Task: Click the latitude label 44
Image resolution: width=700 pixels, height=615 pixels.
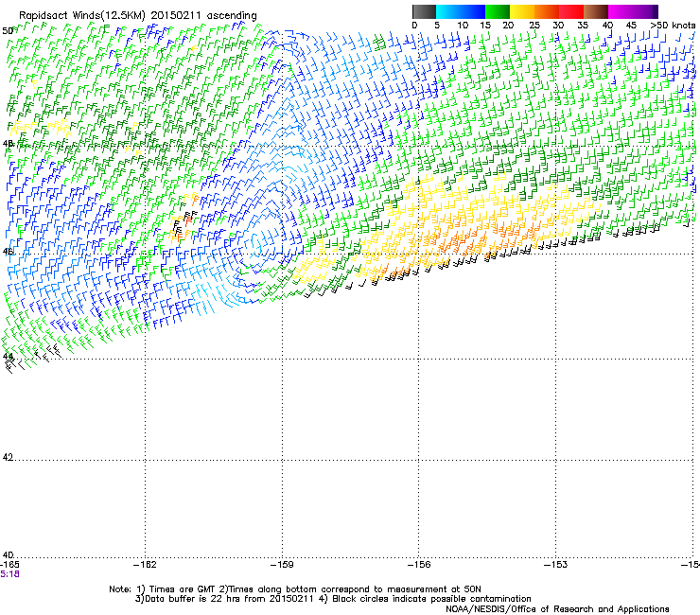Action: (8, 357)
